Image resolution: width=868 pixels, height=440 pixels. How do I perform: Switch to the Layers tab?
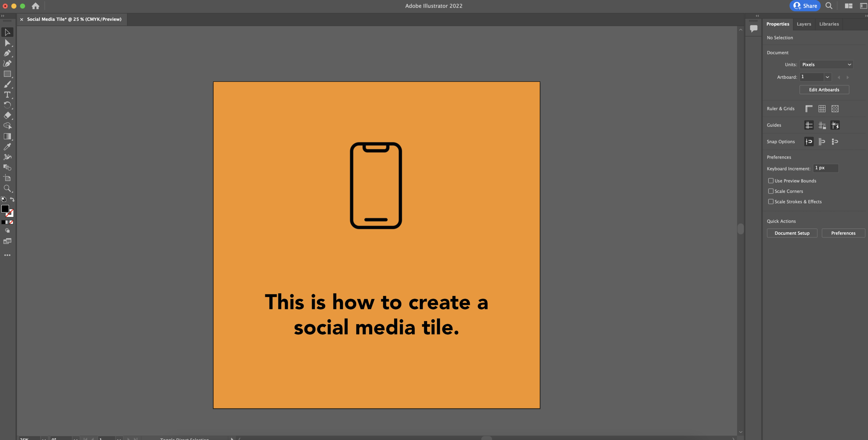[x=804, y=24]
